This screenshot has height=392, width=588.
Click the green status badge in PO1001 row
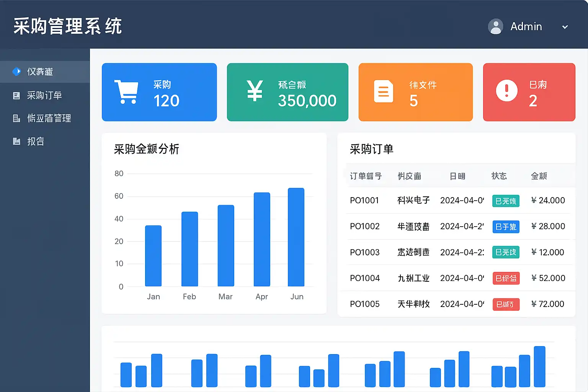pos(506,201)
